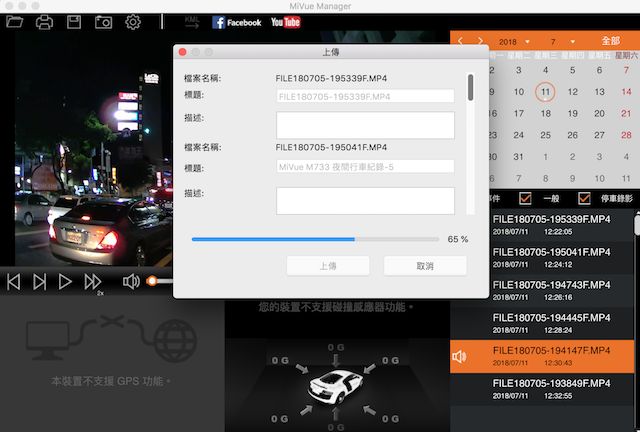Select file FILE180705-195339F.MP4 in list
Screen dimensions: 640x432
click(542, 225)
